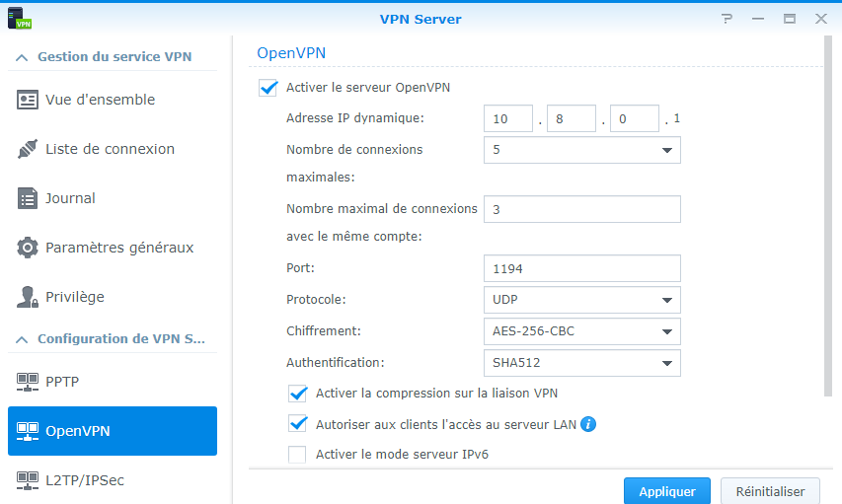
Task: Click the VPN Server window title
Action: click(421, 20)
